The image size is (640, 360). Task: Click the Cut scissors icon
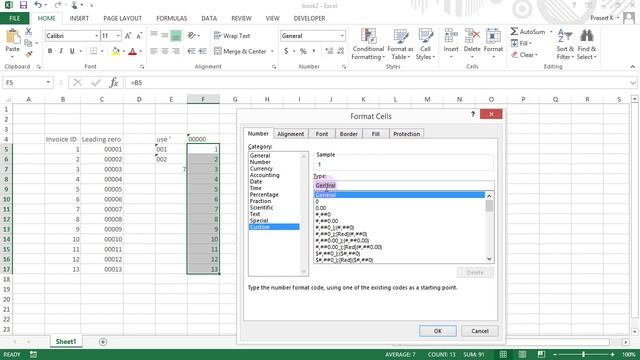point(28,31)
